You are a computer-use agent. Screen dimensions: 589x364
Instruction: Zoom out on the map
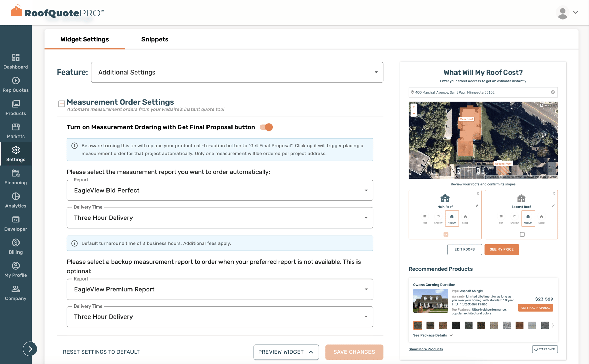pyautogui.click(x=414, y=113)
